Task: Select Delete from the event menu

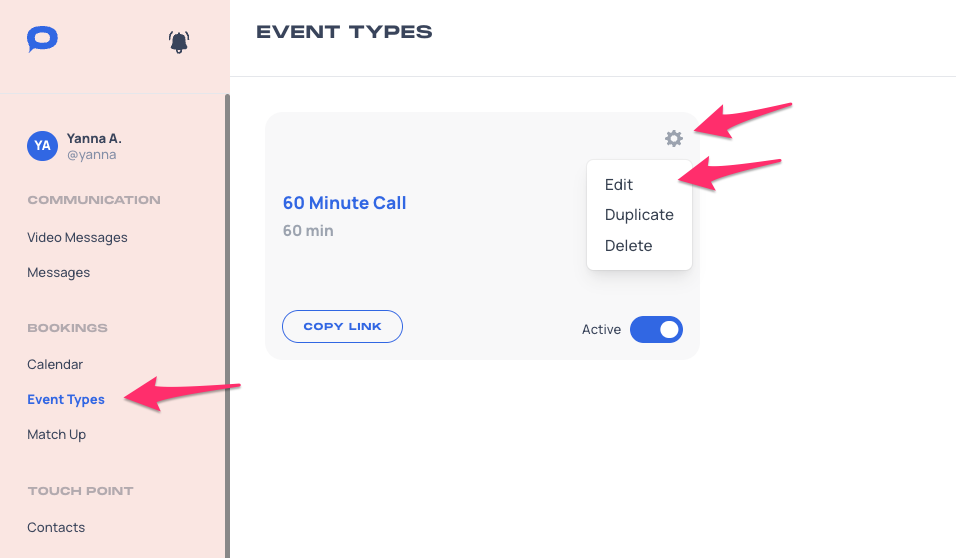Action: (x=628, y=246)
